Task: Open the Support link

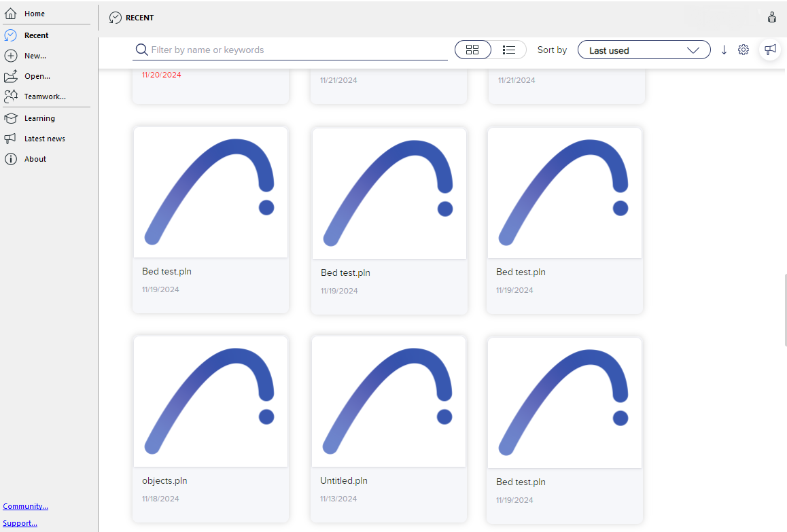Action: (20, 523)
